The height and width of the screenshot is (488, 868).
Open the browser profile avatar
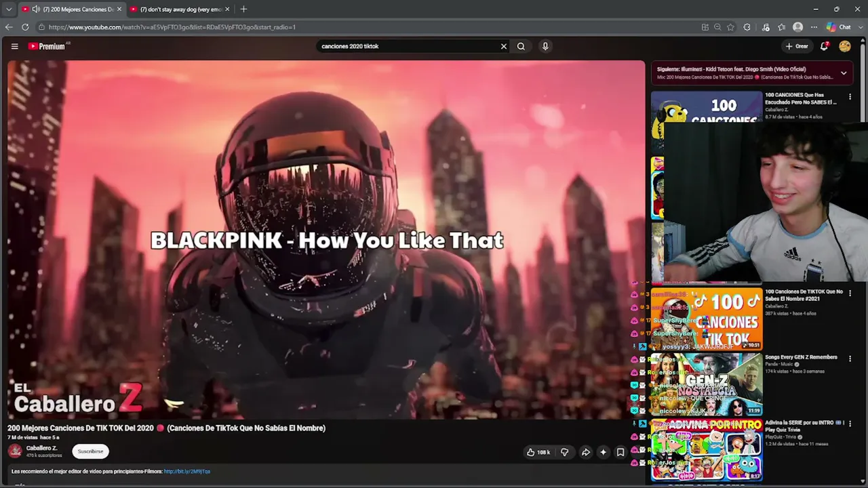(797, 27)
